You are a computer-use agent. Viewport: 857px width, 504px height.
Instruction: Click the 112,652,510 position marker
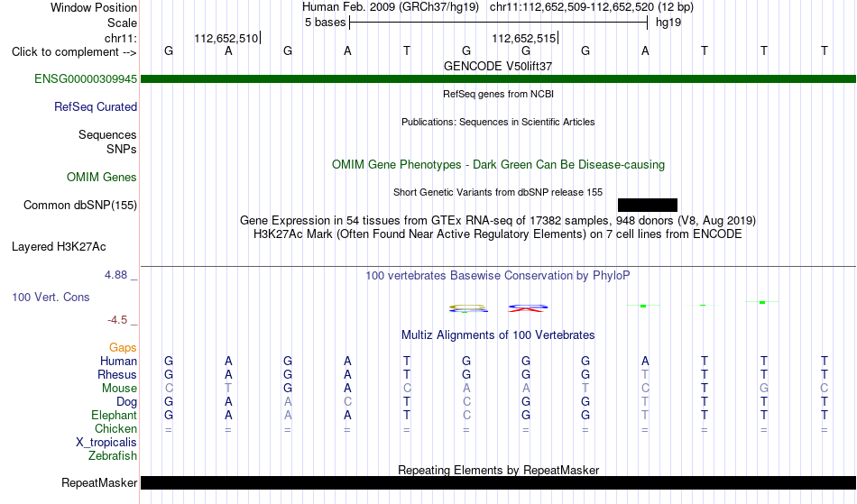(226, 39)
